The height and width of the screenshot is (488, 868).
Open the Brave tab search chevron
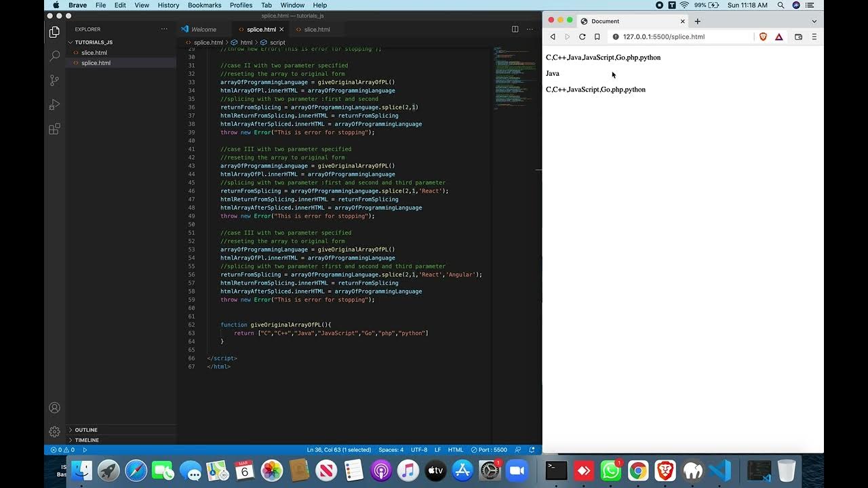pyautogui.click(x=814, y=21)
